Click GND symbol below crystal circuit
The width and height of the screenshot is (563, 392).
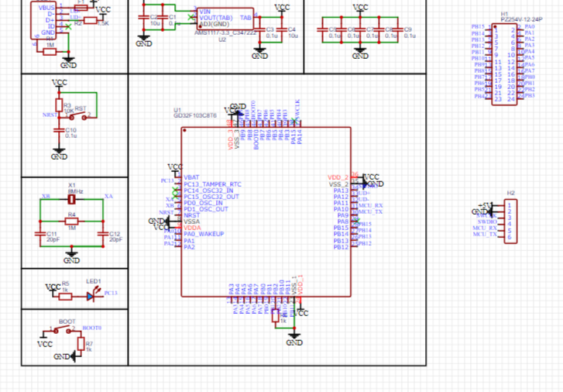point(71,257)
